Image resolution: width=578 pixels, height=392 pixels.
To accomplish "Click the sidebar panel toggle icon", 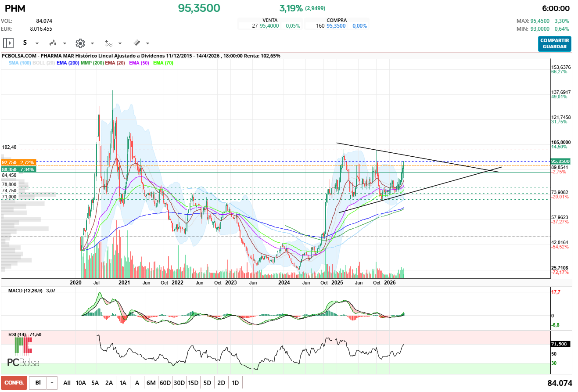I will point(8,43).
